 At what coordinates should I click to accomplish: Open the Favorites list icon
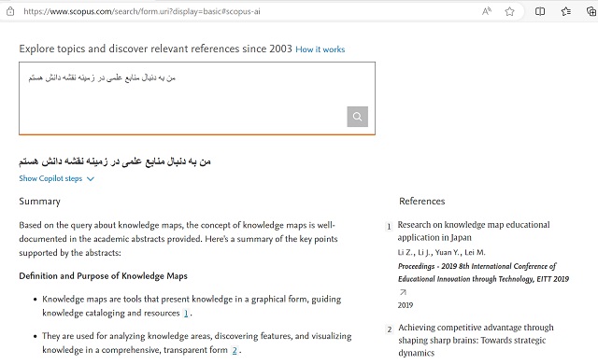(566, 11)
